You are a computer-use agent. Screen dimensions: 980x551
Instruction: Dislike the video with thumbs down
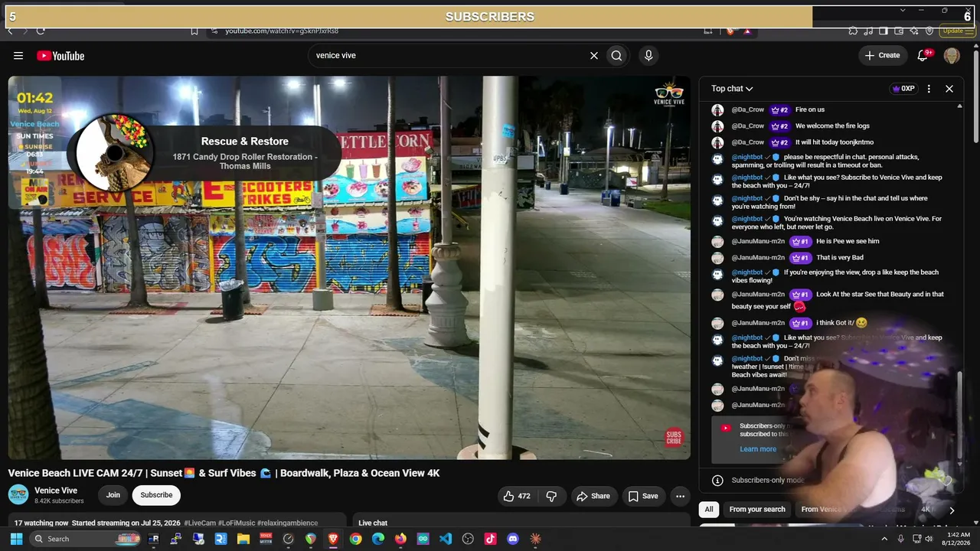(x=551, y=496)
